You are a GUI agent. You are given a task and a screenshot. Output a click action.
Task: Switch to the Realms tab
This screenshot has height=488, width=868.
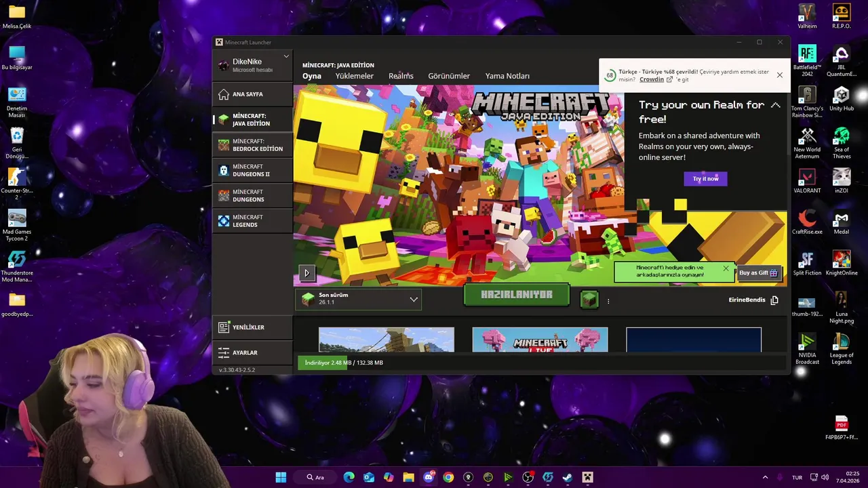pos(401,76)
